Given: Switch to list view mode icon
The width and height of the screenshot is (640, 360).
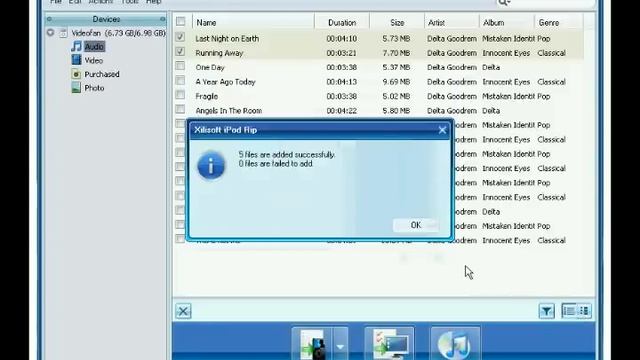Looking at the screenshot, I should coord(569,311).
